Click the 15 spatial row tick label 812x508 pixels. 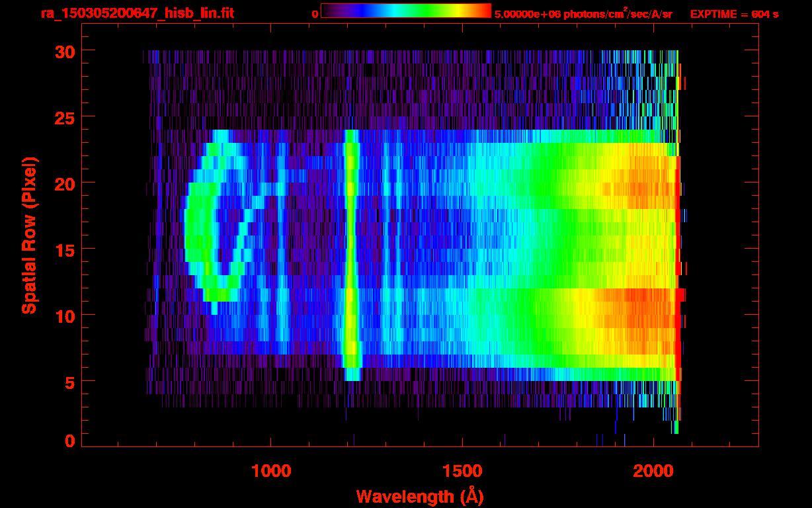point(64,249)
